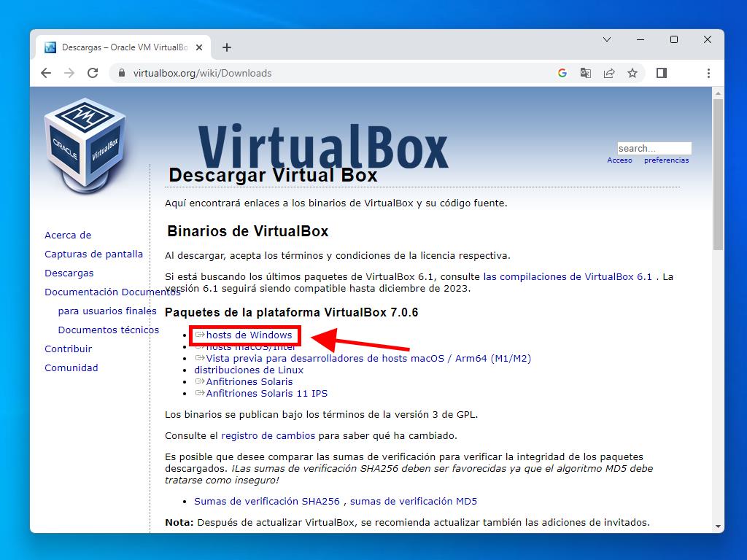
Task: Open 'hosts de Windows' download link
Action: [249, 335]
